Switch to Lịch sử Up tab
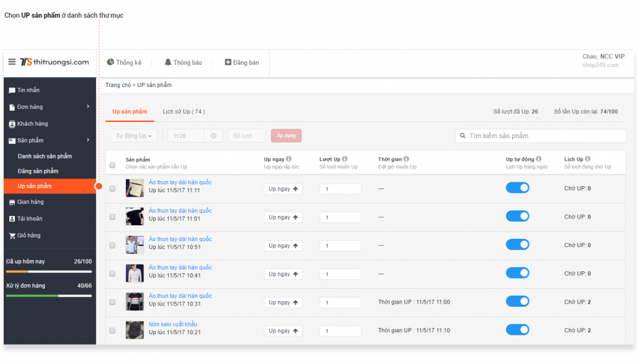 (184, 112)
